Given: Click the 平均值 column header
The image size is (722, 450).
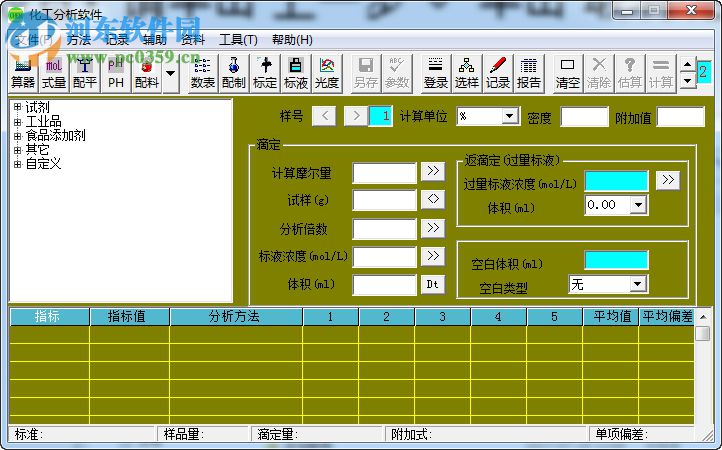Looking at the screenshot, I should pyautogui.click(x=611, y=317).
